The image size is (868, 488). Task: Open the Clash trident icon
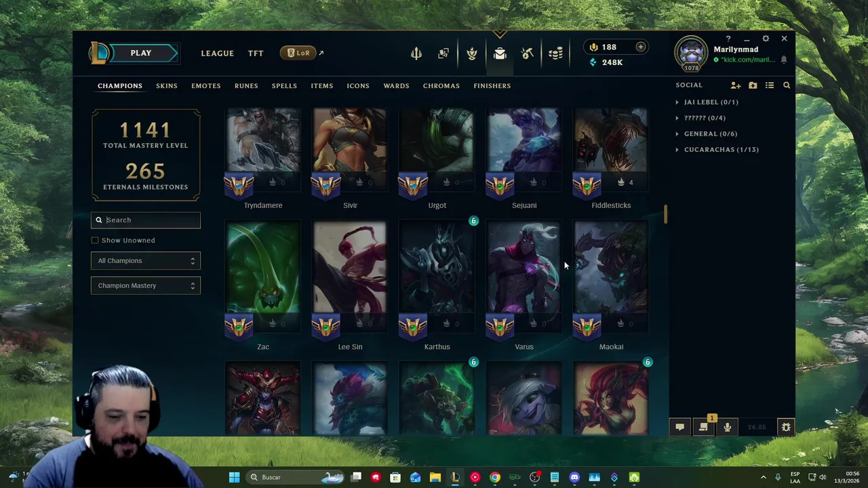[x=416, y=54]
